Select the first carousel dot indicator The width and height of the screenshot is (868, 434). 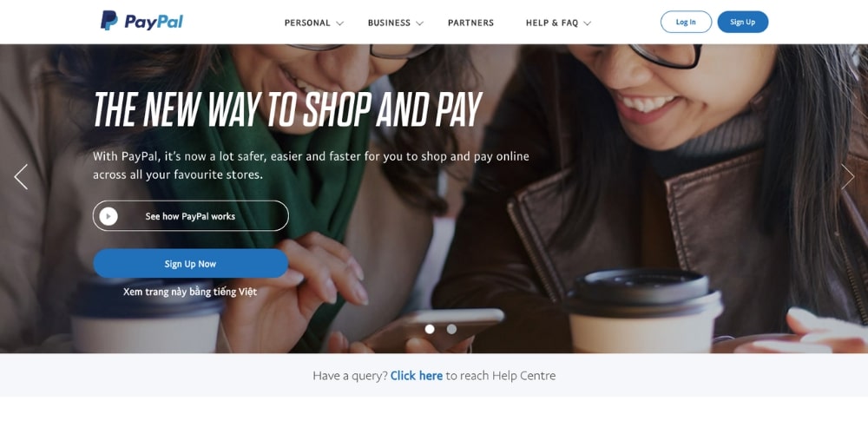pyautogui.click(x=430, y=329)
